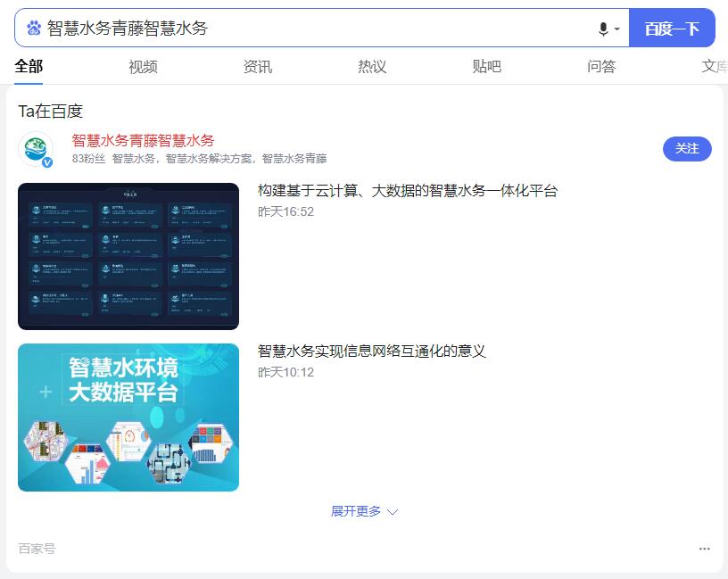Open the dark dashboard article thumbnail
Image resolution: width=728 pixels, height=579 pixels.
click(128, 256)
